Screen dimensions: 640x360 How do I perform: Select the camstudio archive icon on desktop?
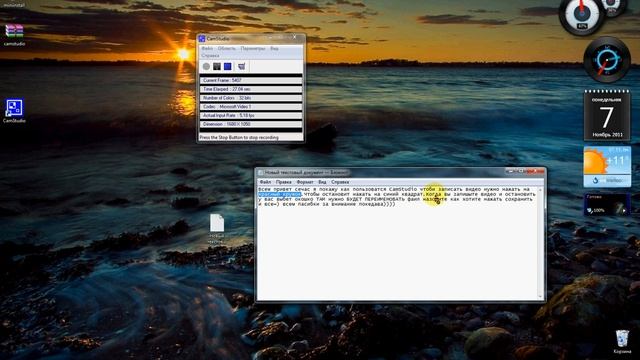point(14,35)
